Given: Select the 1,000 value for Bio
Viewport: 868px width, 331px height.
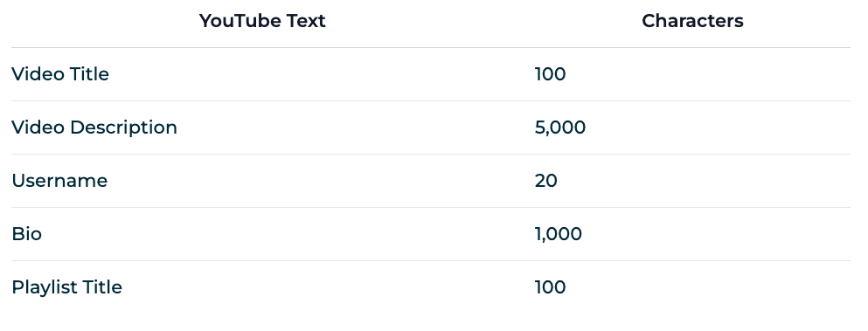Looking at the screenshot, I should [x=558, y=234].
